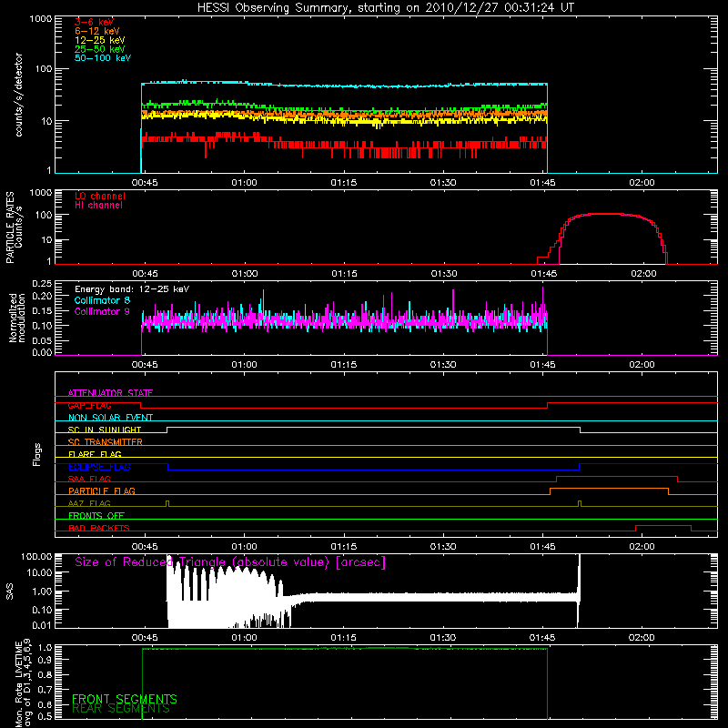The image size is (728, 728).
Task: Click the yellow '12-25 keV' legend entry
Action: tap(100, 40)
